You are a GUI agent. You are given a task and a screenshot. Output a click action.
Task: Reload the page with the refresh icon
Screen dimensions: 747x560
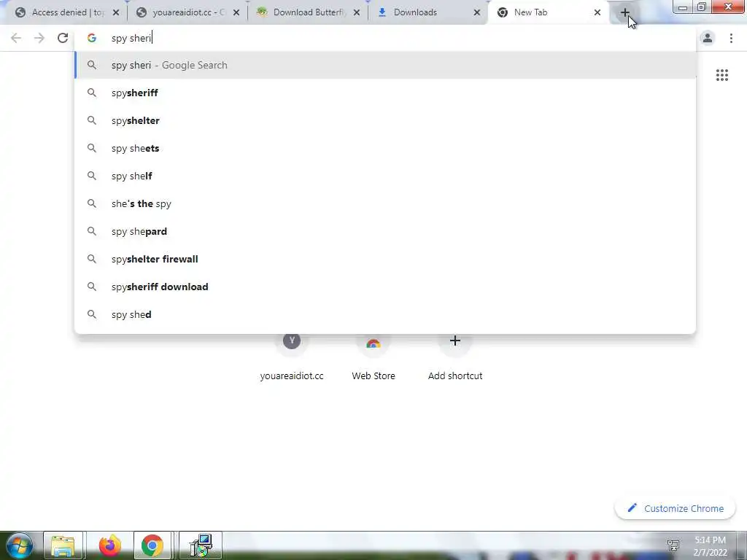[63, 38]
